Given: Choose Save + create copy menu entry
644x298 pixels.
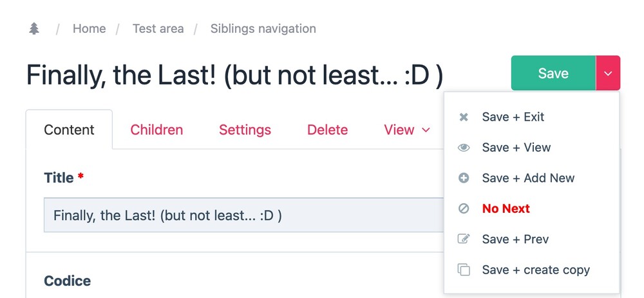Looking at the screenshot, I should (x=535, y=270).
